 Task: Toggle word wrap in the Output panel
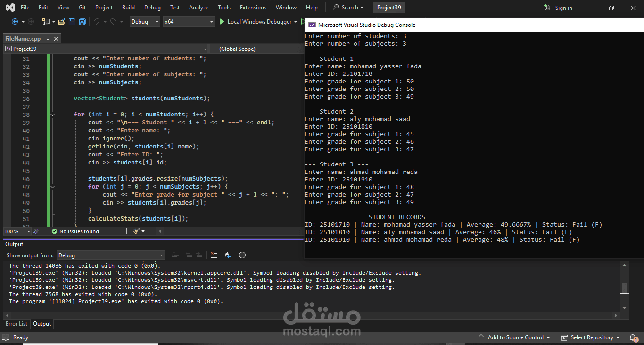click(228, 255)
